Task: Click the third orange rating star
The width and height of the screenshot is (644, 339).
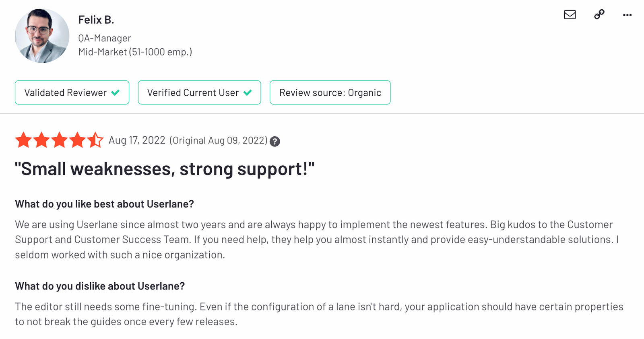Action: tap(59, 140)
